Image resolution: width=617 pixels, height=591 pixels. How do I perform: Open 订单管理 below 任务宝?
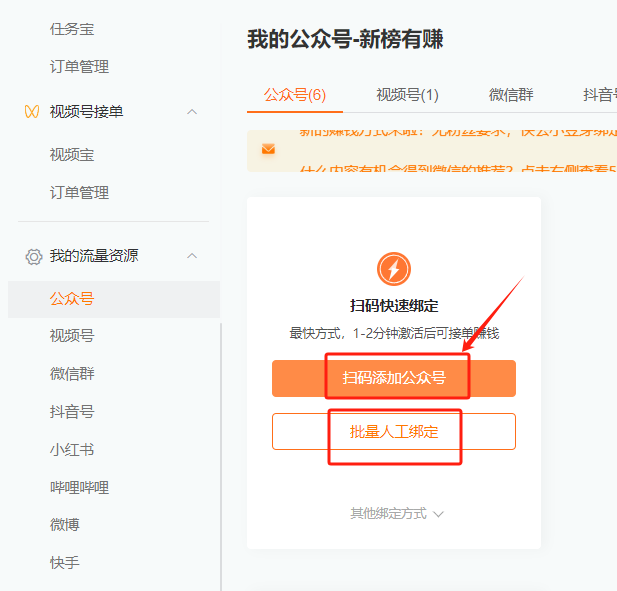pyautogui.click(x=79, y=66)
